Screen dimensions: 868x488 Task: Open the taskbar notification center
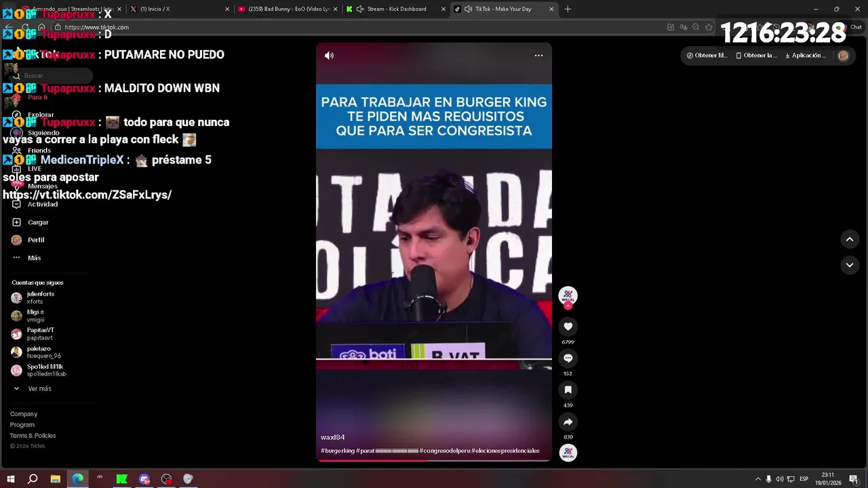coord(854,479)
